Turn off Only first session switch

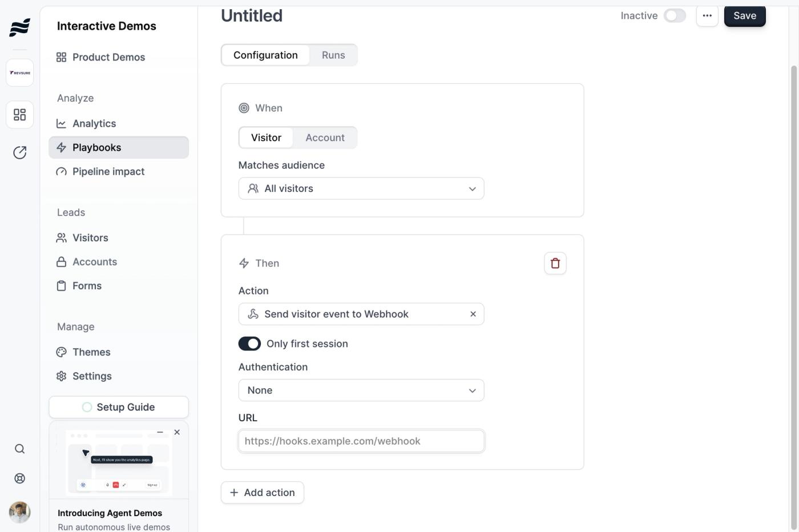tap(249, 344)
